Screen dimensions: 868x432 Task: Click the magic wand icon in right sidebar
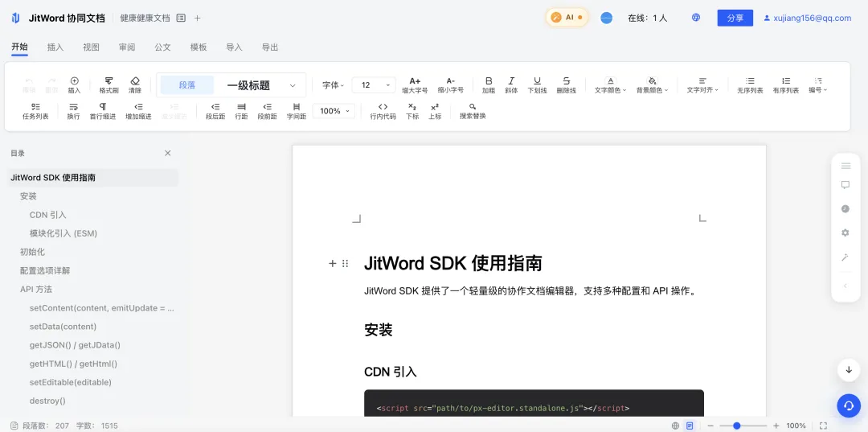click(x=845, y=257)
